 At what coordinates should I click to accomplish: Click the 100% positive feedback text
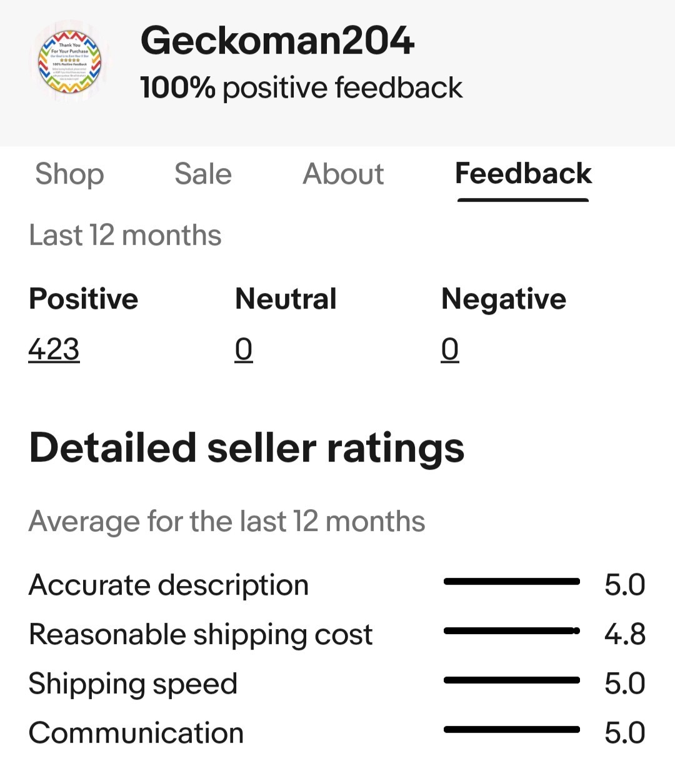pos(301,87)
